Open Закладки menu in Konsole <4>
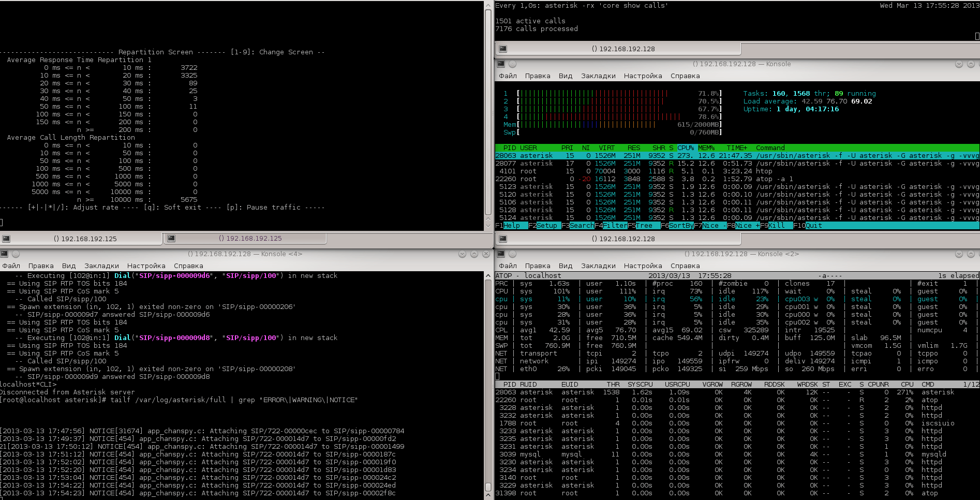The width and height of the screenshot is (980, 500). point(101,266)
